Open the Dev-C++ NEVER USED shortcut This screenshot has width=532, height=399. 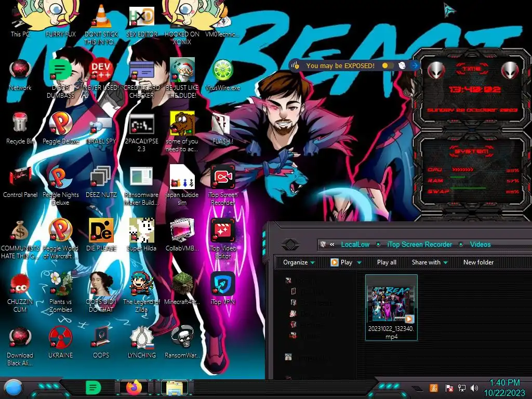[x=101, y=75]
